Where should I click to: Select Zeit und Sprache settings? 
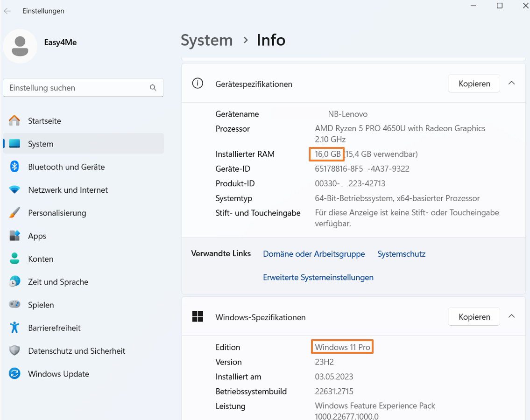[x=83, y=281]
